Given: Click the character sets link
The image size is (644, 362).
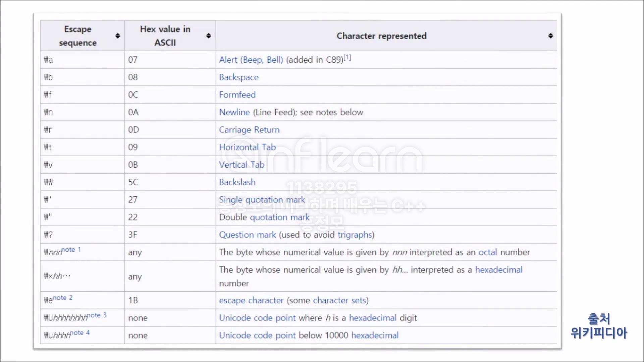Looking at the screenshot, I should (339, 300).
